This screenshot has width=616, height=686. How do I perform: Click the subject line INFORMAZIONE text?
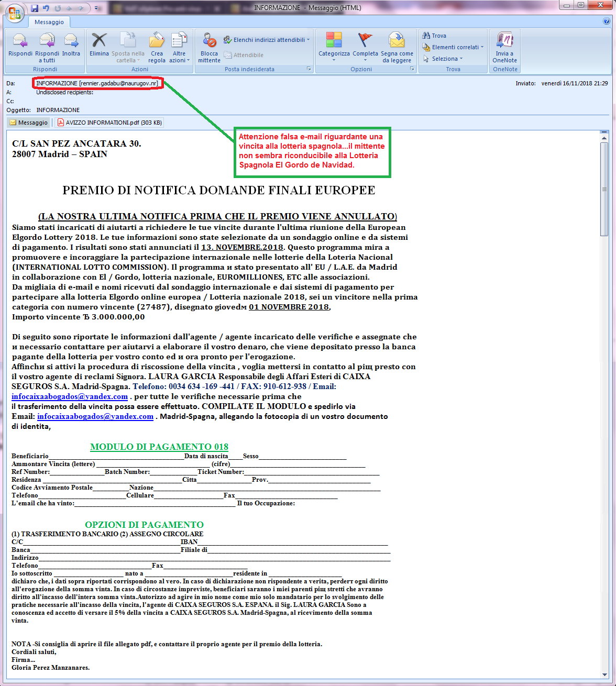[x=58, y=110]
